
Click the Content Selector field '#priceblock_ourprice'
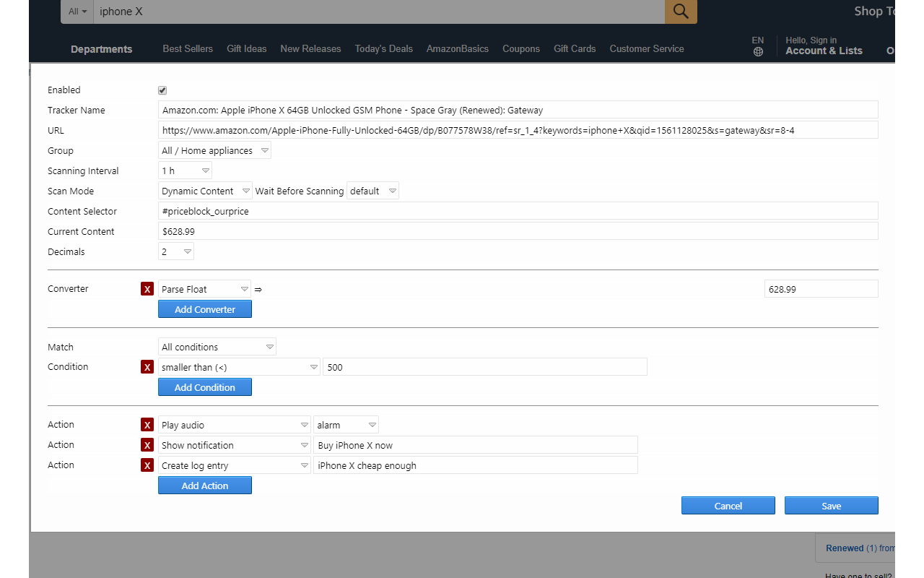point(518,211)
